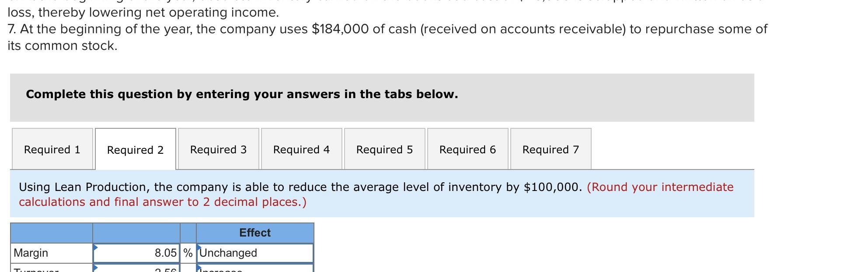Image resolution: width=868 pixels, height=272 pixels.
Task: Switch to the Required 1 tab
Action: coord(52,149)
